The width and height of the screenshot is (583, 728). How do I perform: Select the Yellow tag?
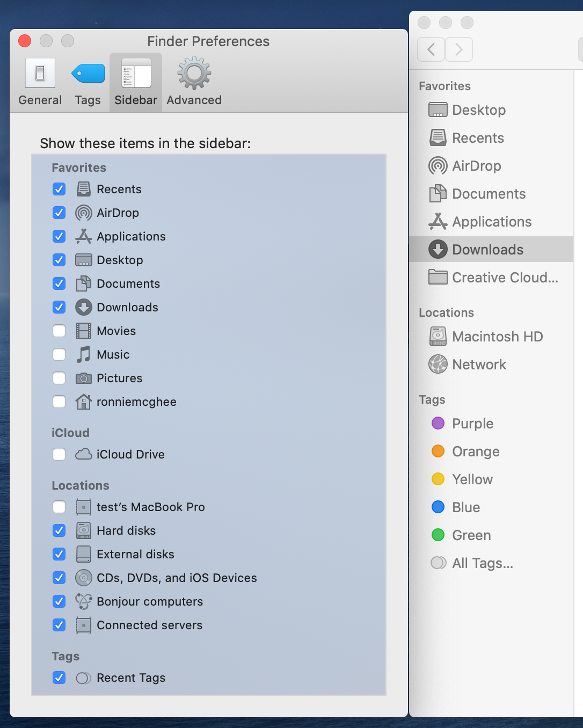(491, 479)
